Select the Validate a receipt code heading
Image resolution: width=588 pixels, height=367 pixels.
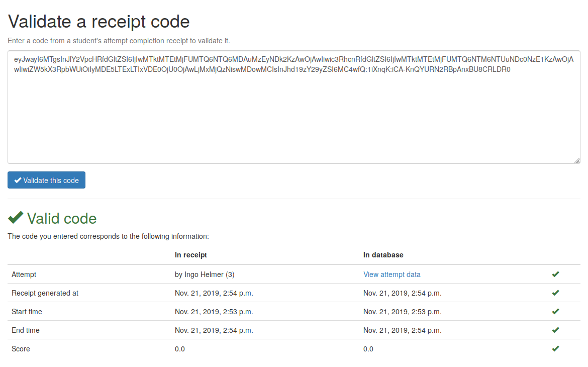99,22
